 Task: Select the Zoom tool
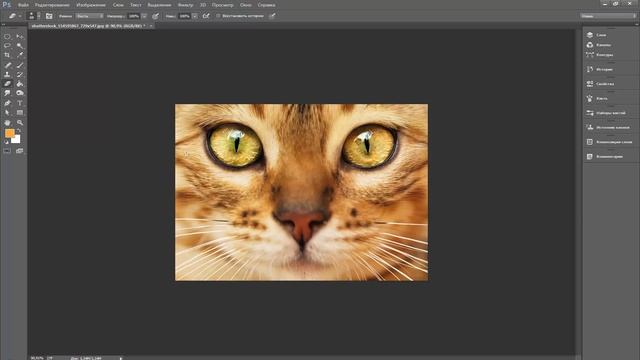click(x=20, y=122)
